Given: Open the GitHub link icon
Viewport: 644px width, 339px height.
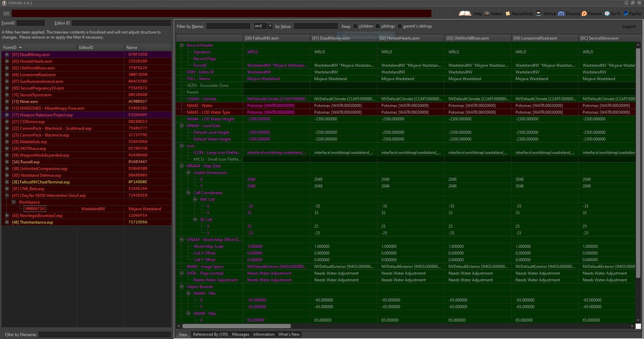Looking at the screenshot, I should click(539, 13).
